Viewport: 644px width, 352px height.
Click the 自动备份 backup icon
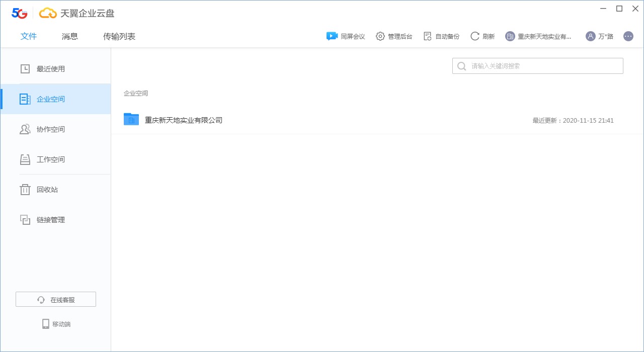428,36
